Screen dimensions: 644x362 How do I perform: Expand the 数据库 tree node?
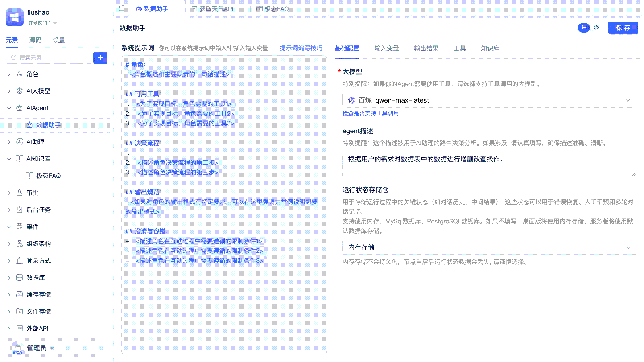(9, 278)
